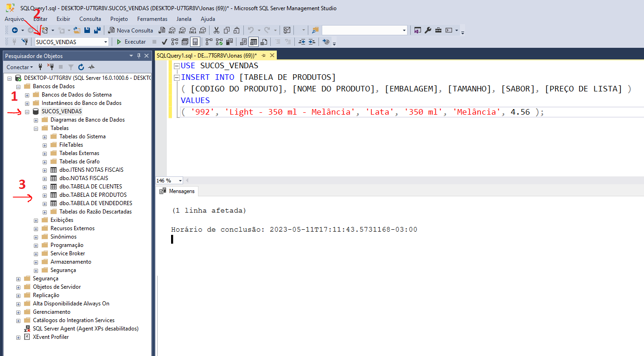Click the activity pulse icon in Object Explorer
644x356 pixels.
(x=91, y=67)
